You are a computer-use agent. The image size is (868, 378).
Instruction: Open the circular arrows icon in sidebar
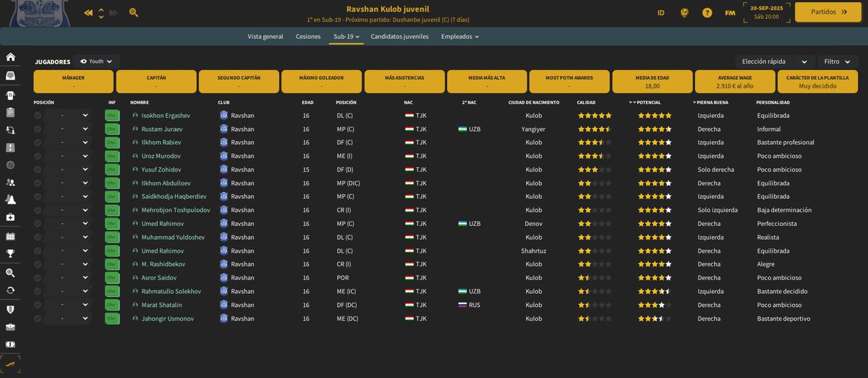tap(10, 290)
